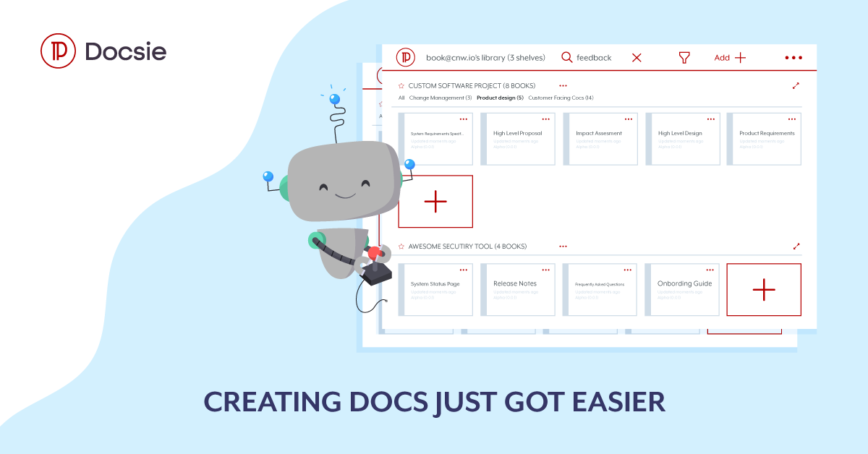The image size is (868, 454).
Task: Open the System Requirements Specification book
Action: pyautogui.click(x=436, y=139)
